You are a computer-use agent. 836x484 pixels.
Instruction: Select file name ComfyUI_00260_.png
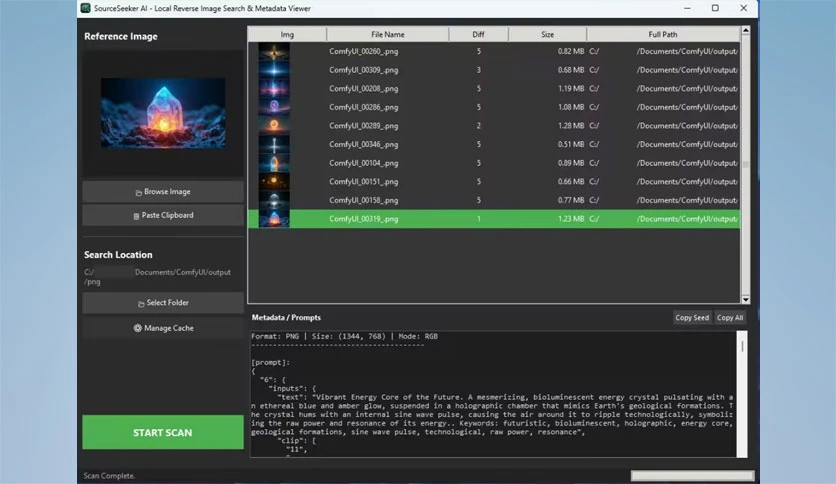point(364,52)
